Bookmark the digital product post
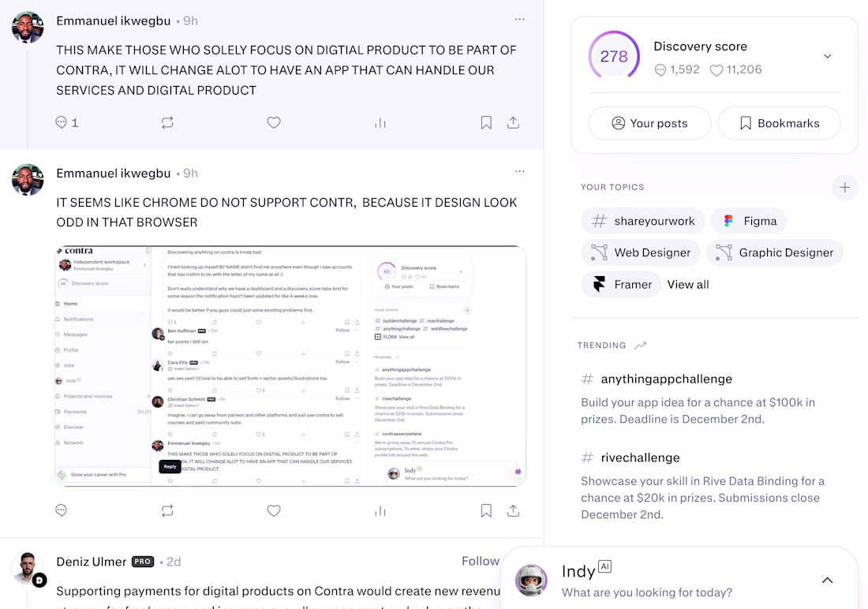This screenshot has height=609, width=868. pos(486,122)
